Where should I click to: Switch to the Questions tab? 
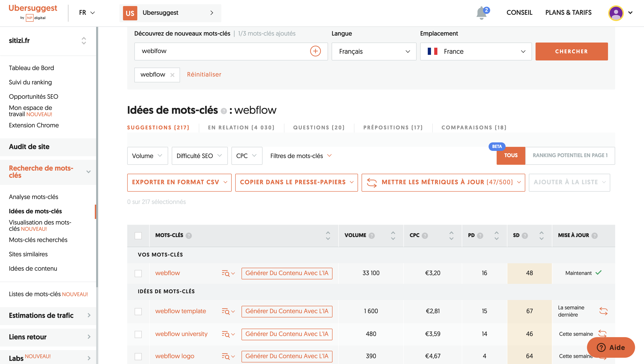coord(318,127)
